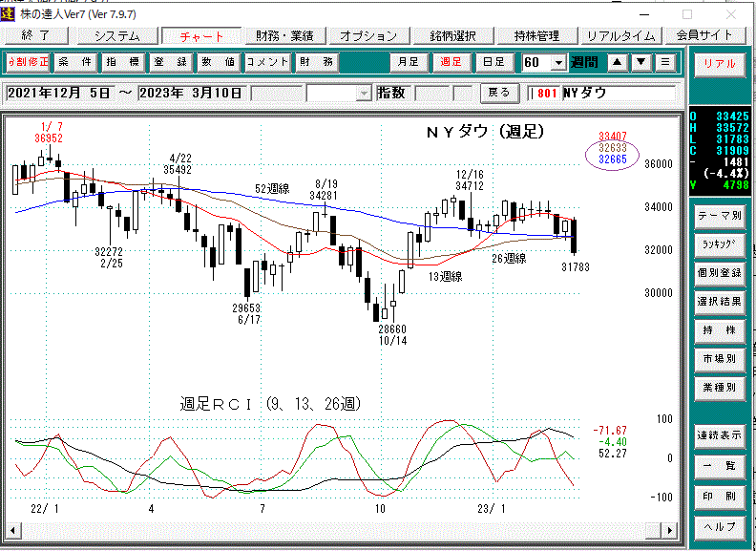Screen dimensions: 756x551
Task: Click the up arrow period stepper
Action: click(619, 63)
